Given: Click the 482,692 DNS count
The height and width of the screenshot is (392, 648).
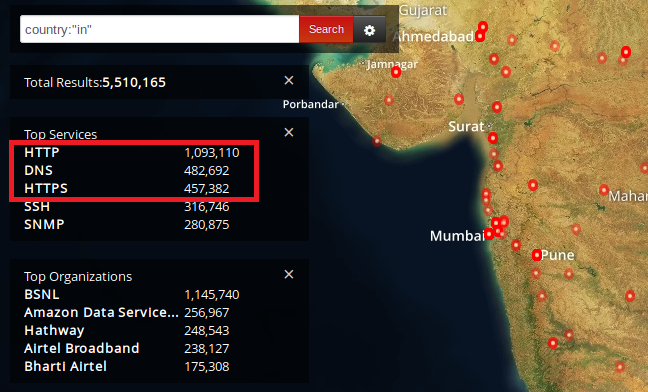Looking at the screenshot, I should [207, 171].
